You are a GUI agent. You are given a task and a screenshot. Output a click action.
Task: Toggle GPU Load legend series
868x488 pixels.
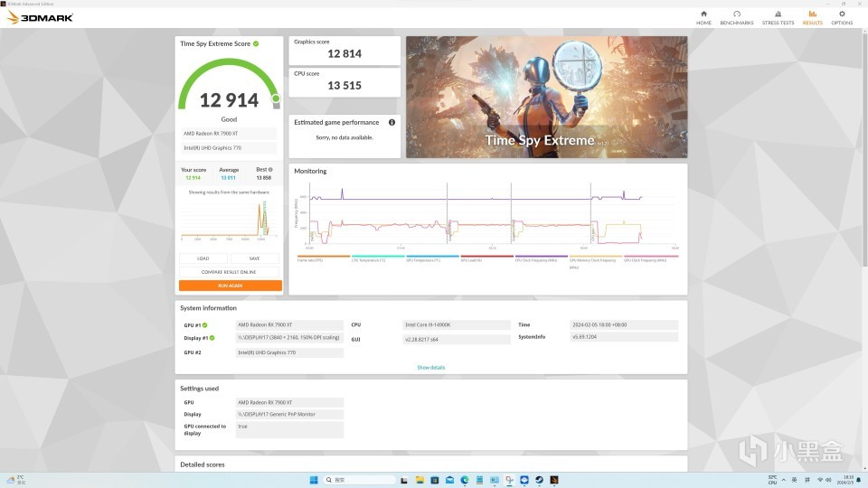(x=486, y=258)
